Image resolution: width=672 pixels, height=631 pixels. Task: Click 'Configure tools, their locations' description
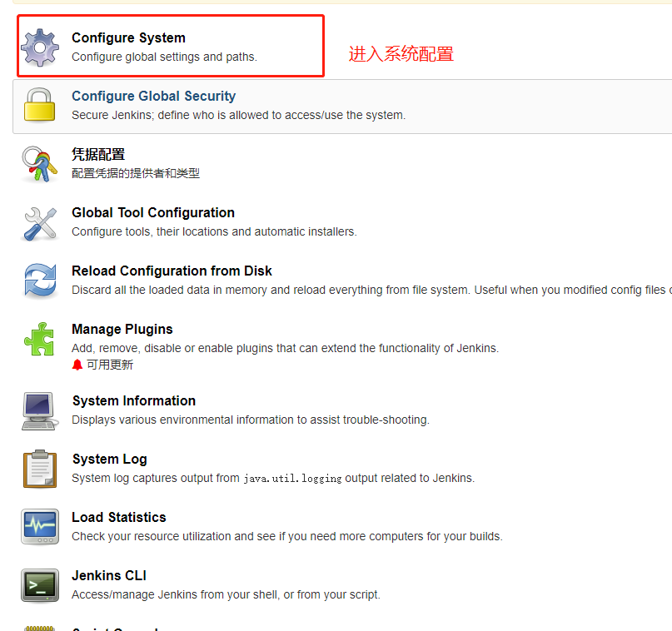pos(214,231)
